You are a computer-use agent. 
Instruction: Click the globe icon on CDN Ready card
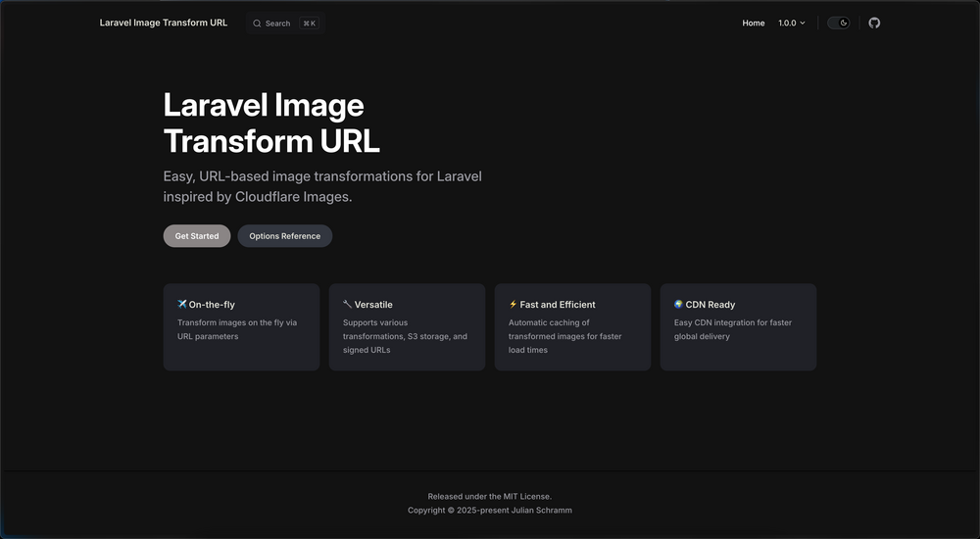(679, 304)
